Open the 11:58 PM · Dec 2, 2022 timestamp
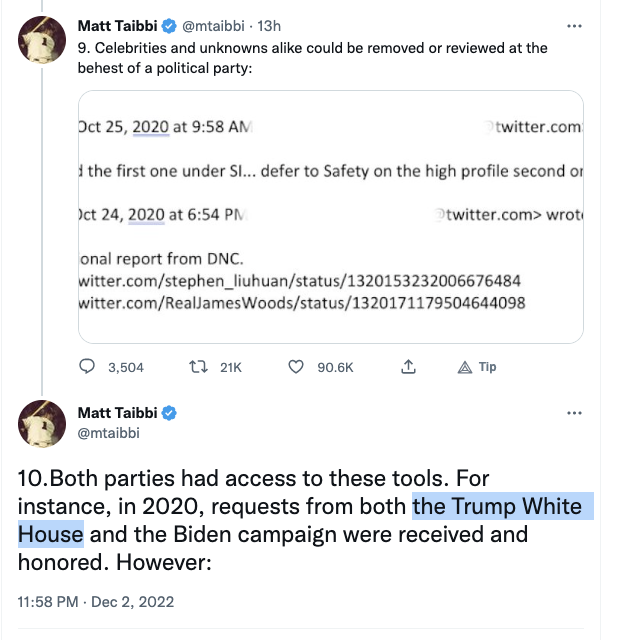This screenshot has width=626, height=640. [96, 602]
